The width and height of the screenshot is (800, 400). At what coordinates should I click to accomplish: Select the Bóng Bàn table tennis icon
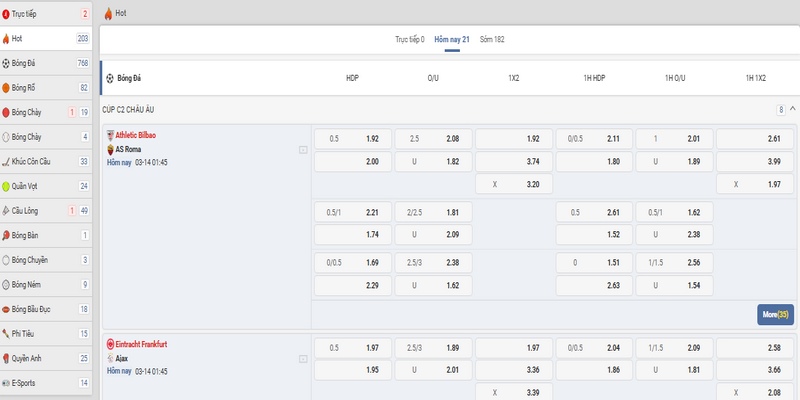pyautogui.click(x=6, y=235)
